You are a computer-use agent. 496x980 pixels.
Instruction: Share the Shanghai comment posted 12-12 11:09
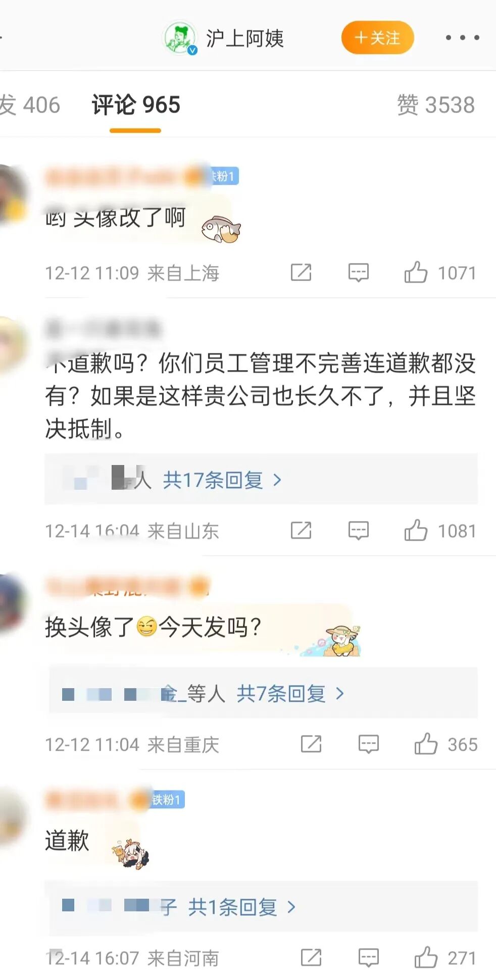(301, 273)
